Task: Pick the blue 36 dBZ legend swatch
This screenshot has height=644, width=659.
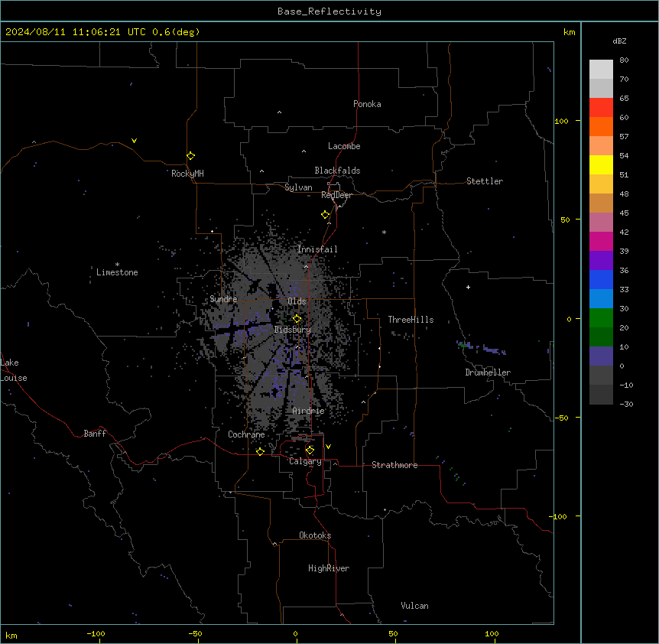Action: pos(601,279)
